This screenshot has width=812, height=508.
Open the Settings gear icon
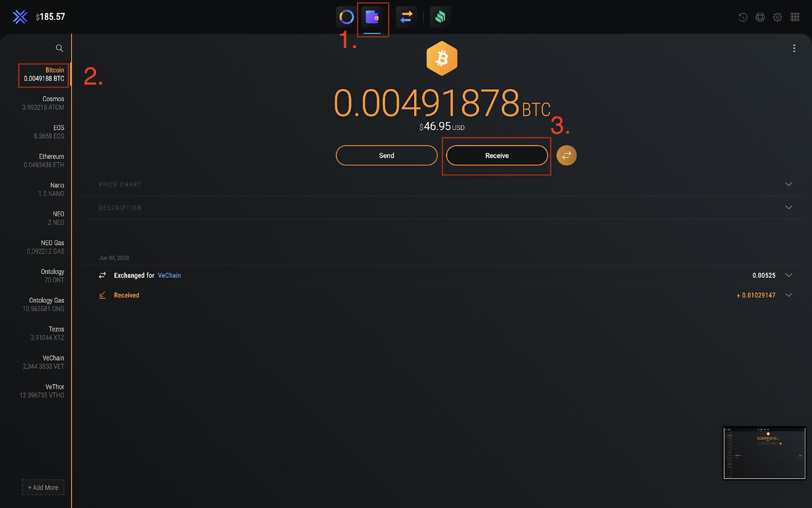point(777,17)
